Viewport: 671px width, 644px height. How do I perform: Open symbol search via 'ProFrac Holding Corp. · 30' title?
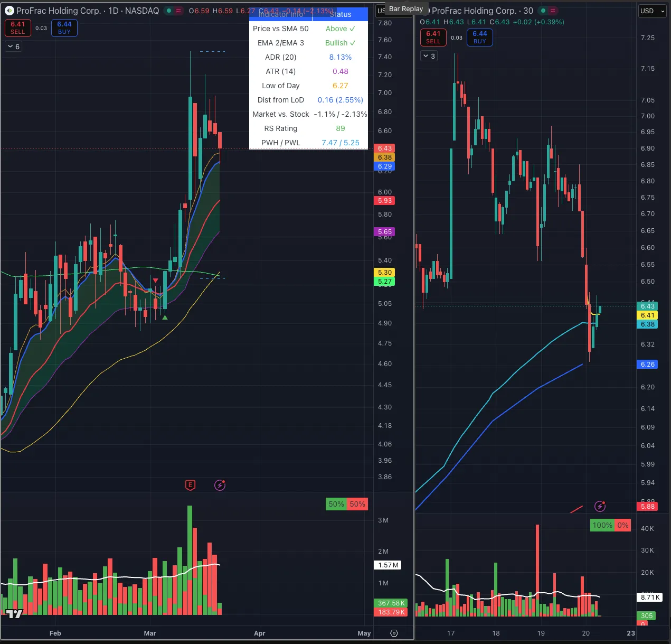(483, 11)
